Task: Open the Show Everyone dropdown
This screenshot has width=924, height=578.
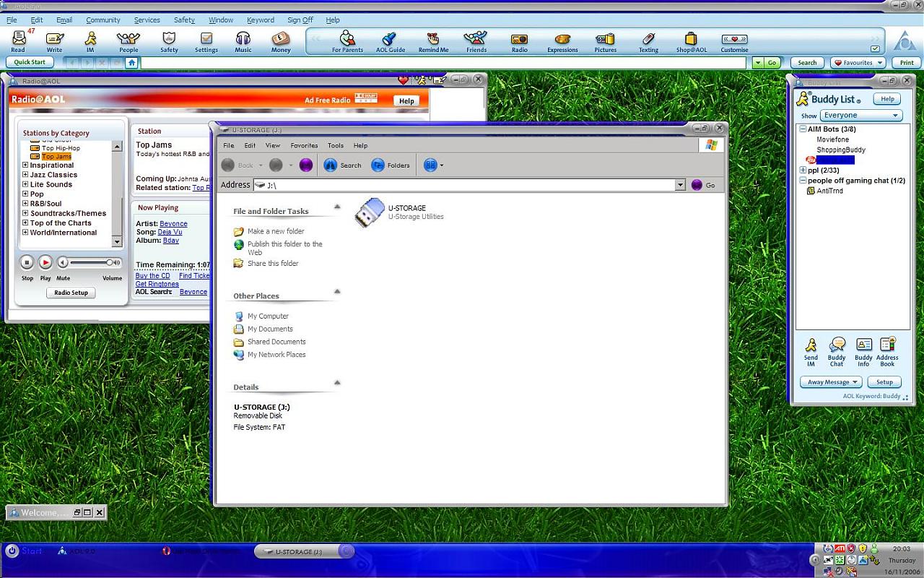Action: coord(861,116)
